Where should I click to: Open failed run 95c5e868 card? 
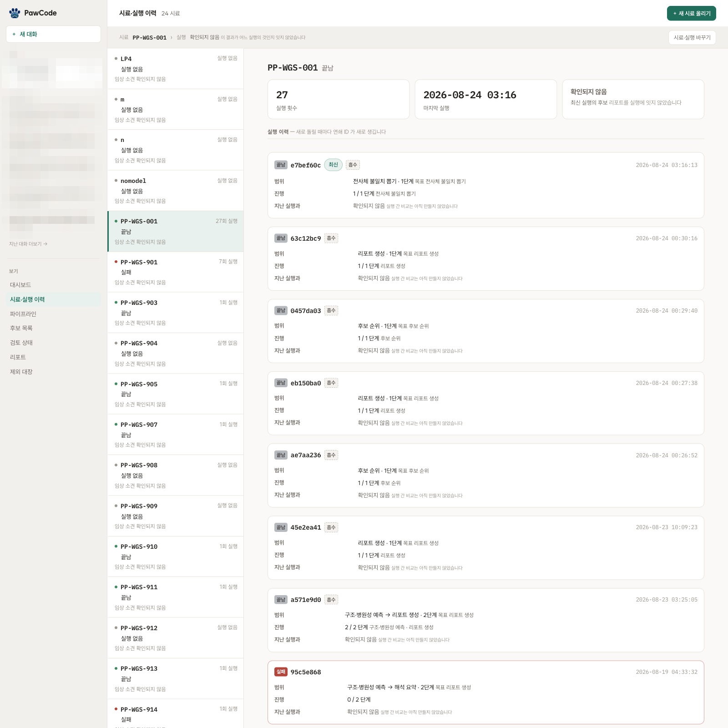[486, 693]
